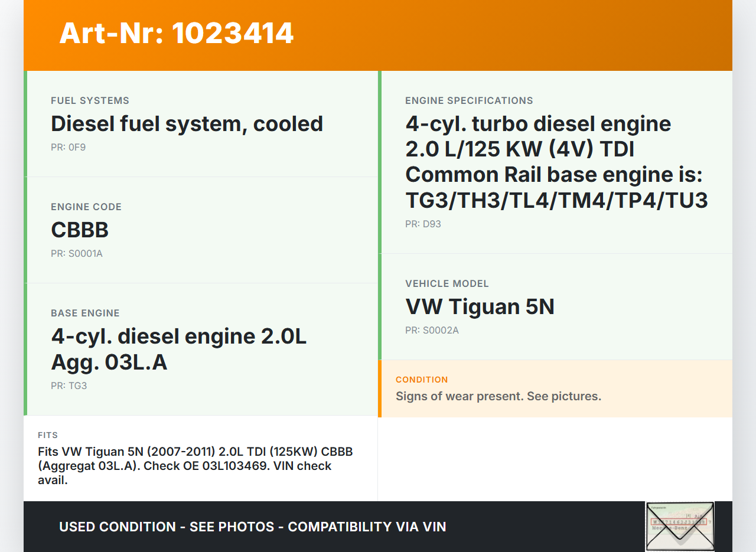Click the envelope VIN inquiry icon
Viewport: 756px width, 552px height.
pyautogui.click(x=680, y=526)
